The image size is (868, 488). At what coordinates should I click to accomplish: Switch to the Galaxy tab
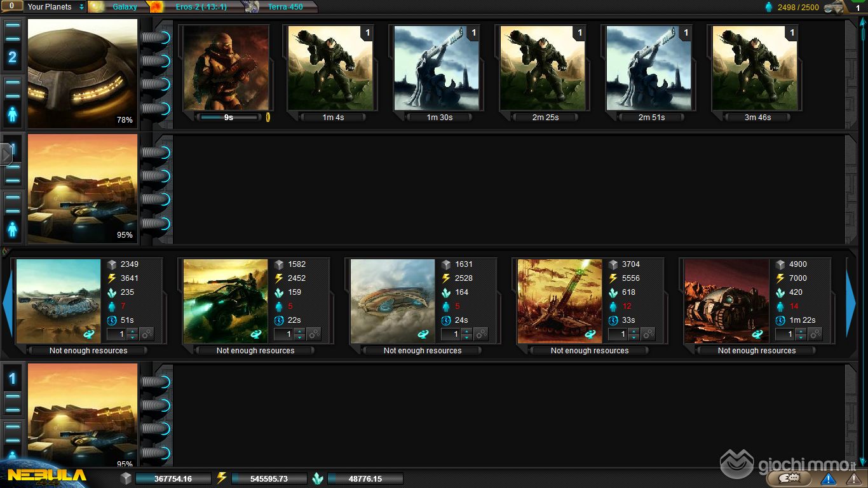click(x=125, y=7)
